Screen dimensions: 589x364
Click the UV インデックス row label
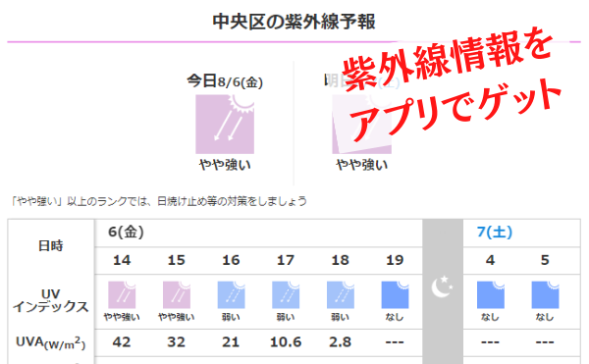coord(51,300)
